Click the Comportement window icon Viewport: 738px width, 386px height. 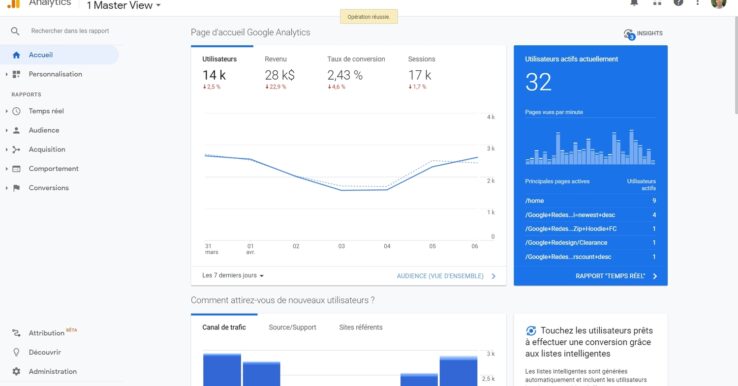[16, 169]
